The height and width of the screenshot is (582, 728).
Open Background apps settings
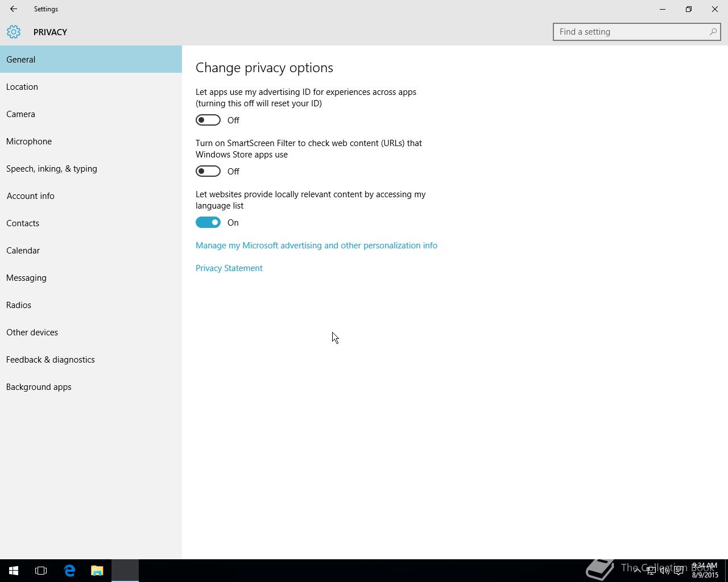pyautogui.click(x=91, y=386)
